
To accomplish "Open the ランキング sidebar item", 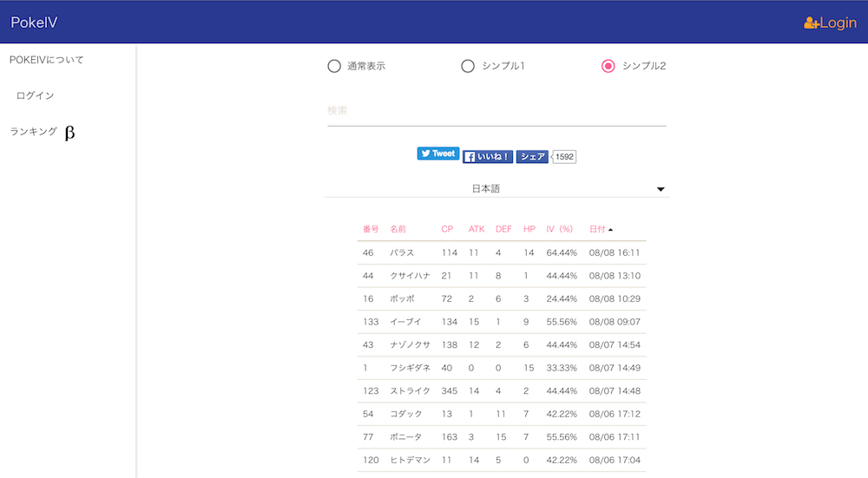I will coord(34,132).
